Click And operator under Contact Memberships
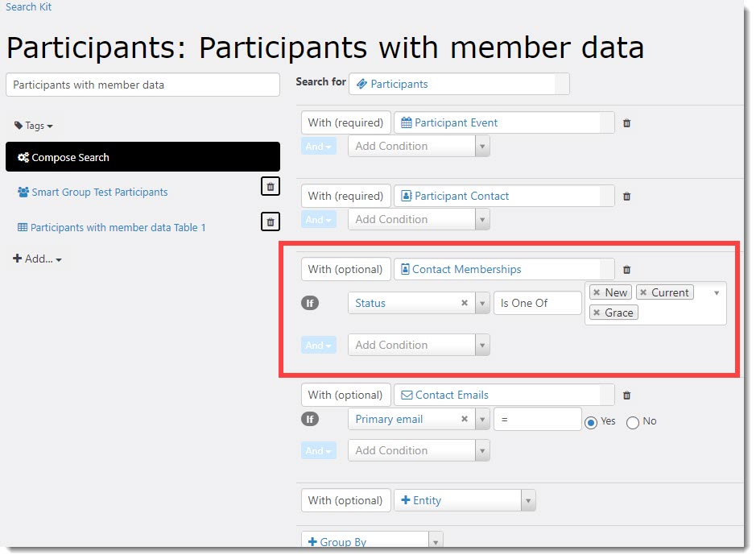This screenshot has height=559, width=756. pyautogui.click(x=319, y=346)
